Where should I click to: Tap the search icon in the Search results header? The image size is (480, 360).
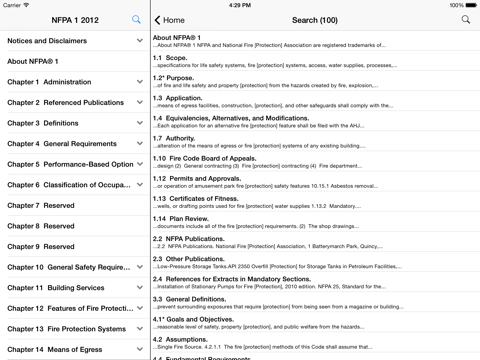pyautogui.click(x=466, y=20)
